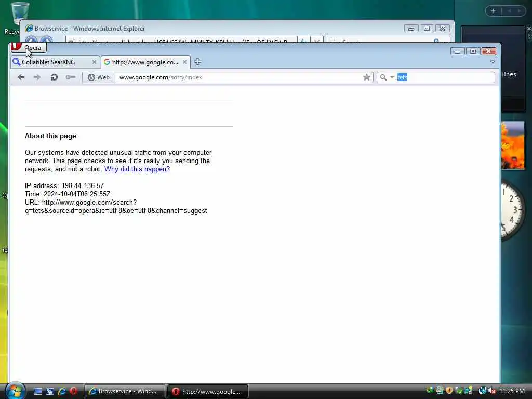Viewport: 532px width, 399px height.
Task: Click the Internet Explorer address bar
Action: [x=181, y=41]
